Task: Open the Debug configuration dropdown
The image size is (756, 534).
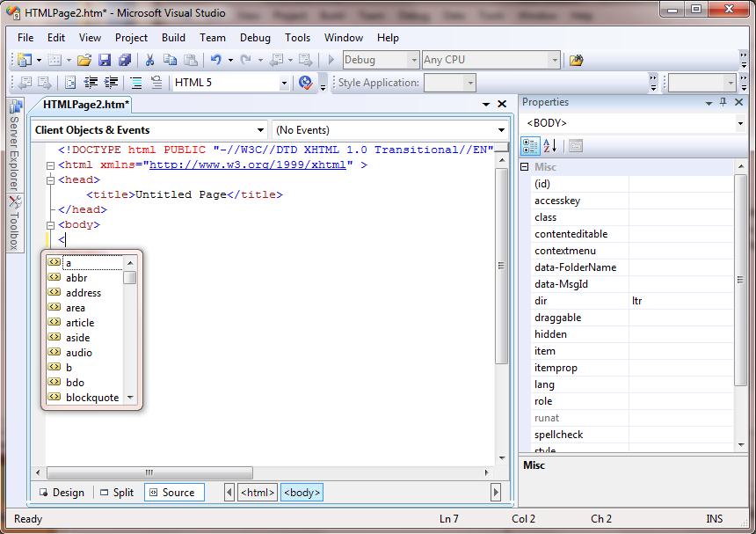Action: point(413,61)
